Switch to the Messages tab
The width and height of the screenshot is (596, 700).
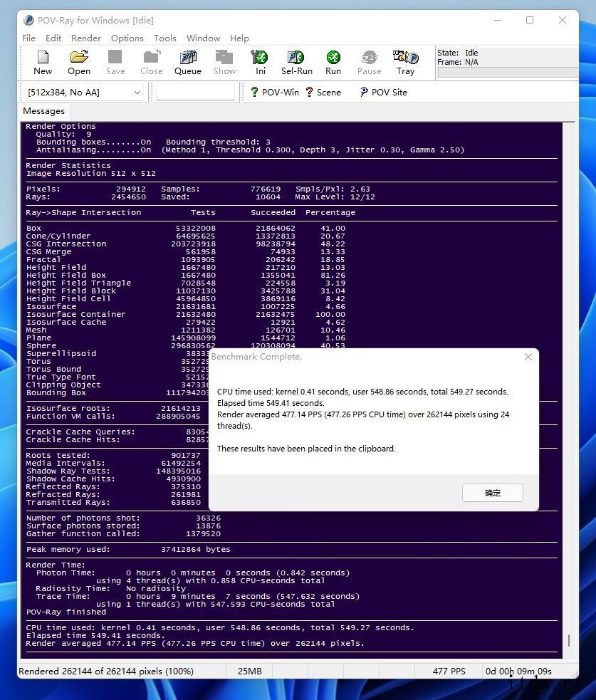[43, 111]
